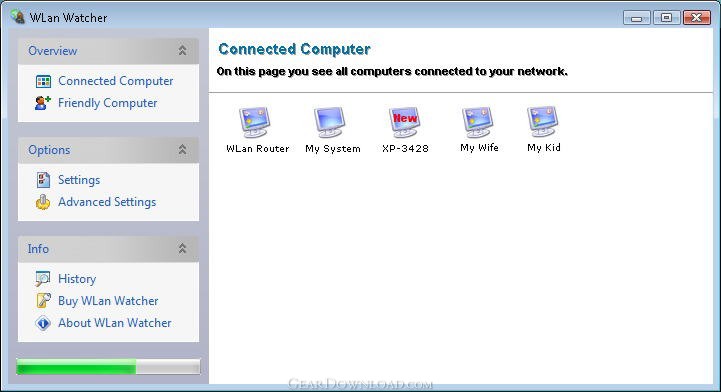The width and height of the screenshot is (721, 392).
Task: Click the Connected Computer page heading
Action: click(294, 49)
